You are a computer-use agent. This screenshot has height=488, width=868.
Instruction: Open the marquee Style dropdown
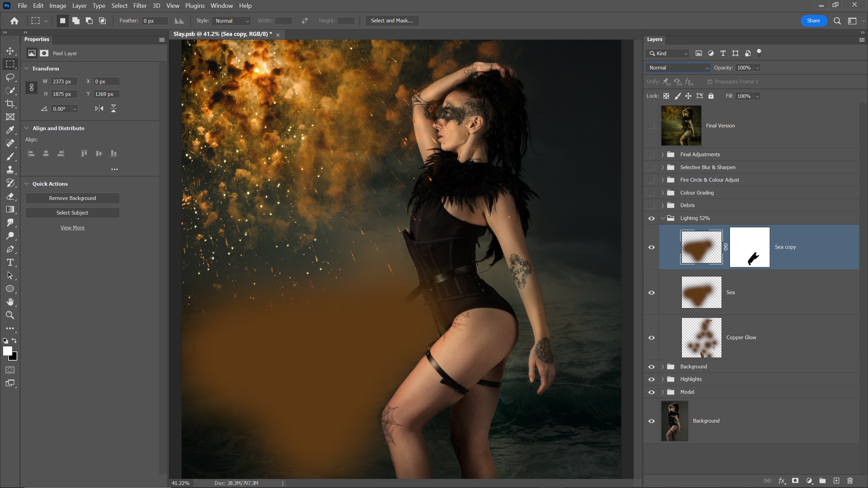tap(232, 21)
